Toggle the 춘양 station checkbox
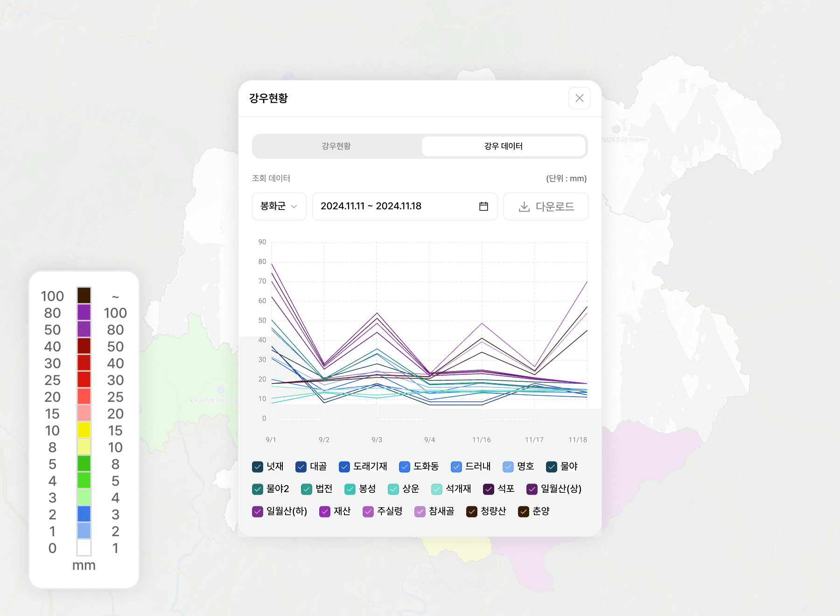Screen dimensions: 840x616 524,511
